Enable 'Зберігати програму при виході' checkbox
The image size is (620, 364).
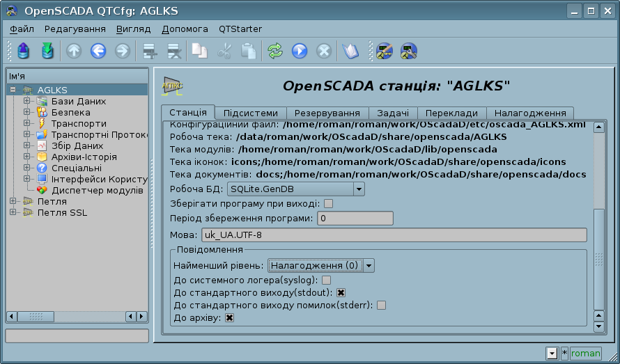pos(329,204)
